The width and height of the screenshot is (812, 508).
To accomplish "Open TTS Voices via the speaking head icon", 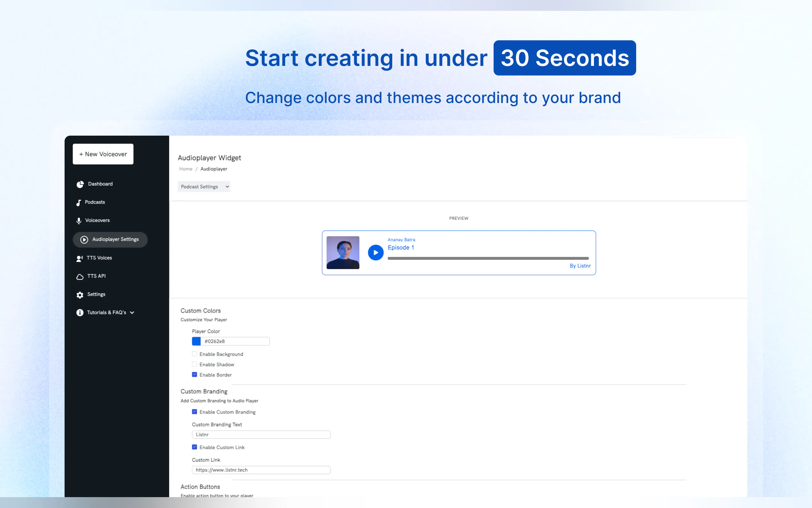I will coord(80,258).
